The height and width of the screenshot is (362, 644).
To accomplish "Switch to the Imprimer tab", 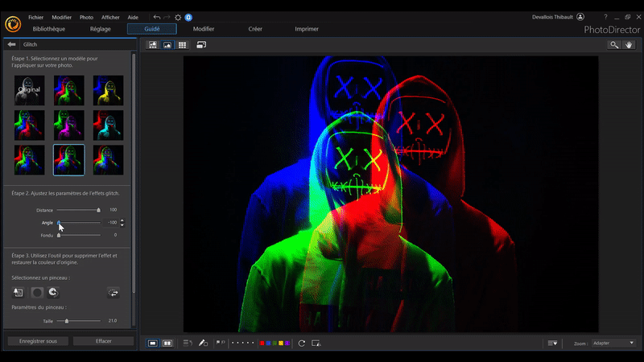I will 307,29.
